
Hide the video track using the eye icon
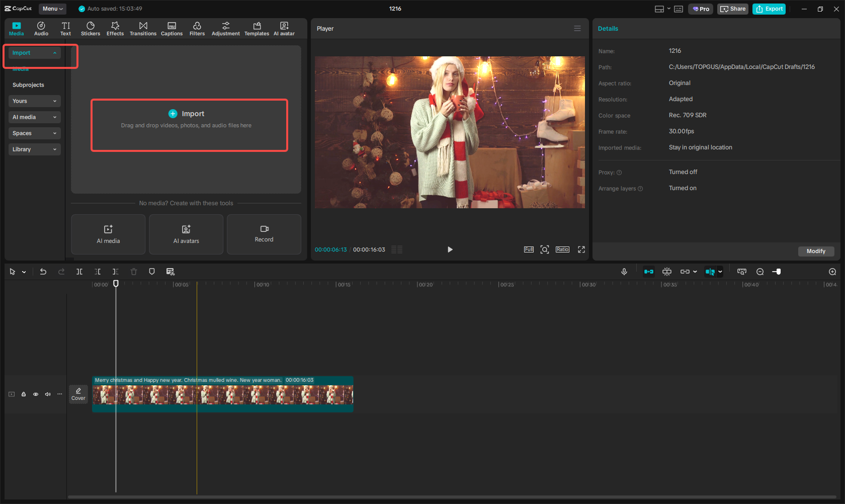[35, 394]
